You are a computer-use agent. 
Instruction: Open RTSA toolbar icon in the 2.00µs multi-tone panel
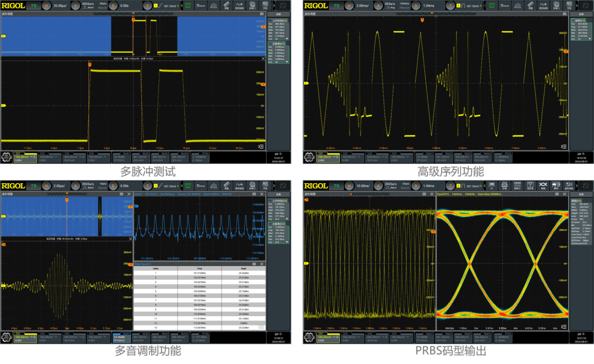[x=213, y=186]
